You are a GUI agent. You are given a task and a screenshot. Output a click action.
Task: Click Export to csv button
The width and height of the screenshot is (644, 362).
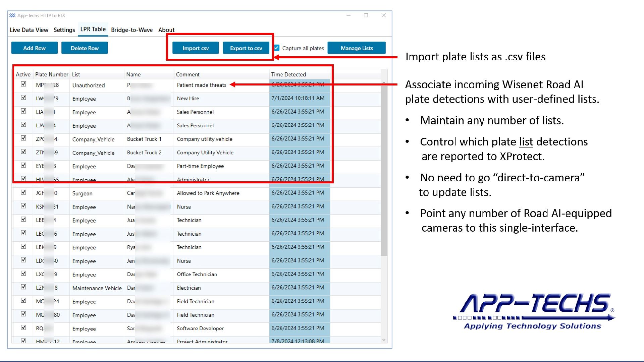pyautogui.click(x=246, y=48)
